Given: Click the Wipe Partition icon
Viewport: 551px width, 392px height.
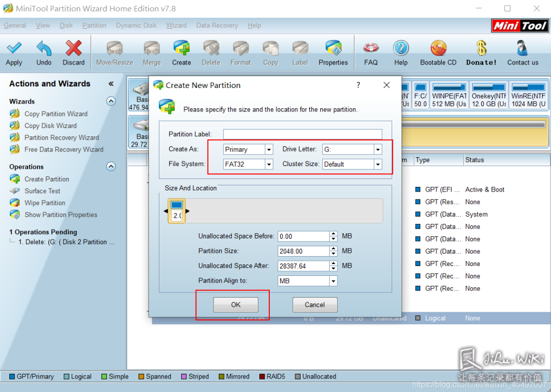Looking at the screenshot, I should (15, 203).
